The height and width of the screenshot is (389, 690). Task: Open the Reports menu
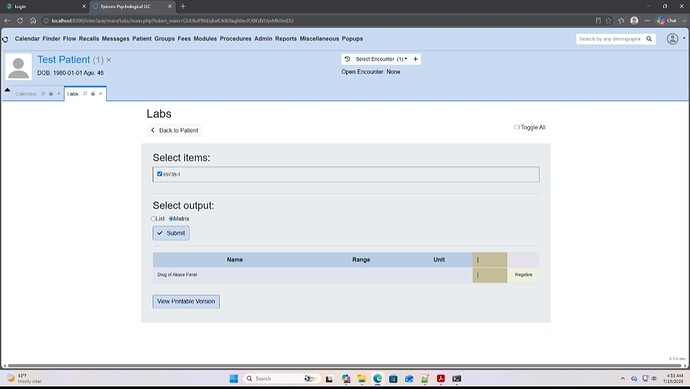tap(286, 39)
